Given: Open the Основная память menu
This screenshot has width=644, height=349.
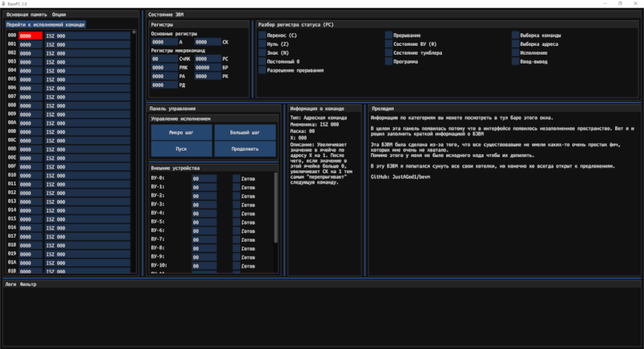Looking at the screenshot, I should (27, 15).
